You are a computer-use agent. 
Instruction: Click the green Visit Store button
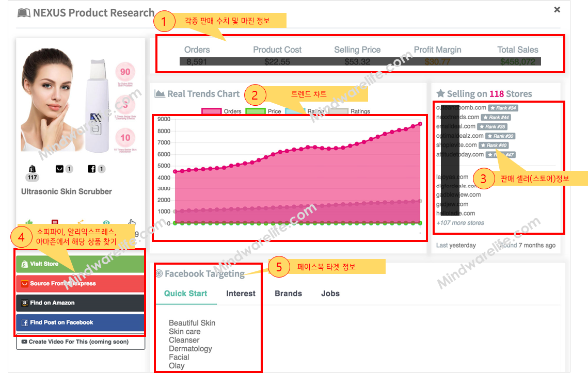(80, 264)
